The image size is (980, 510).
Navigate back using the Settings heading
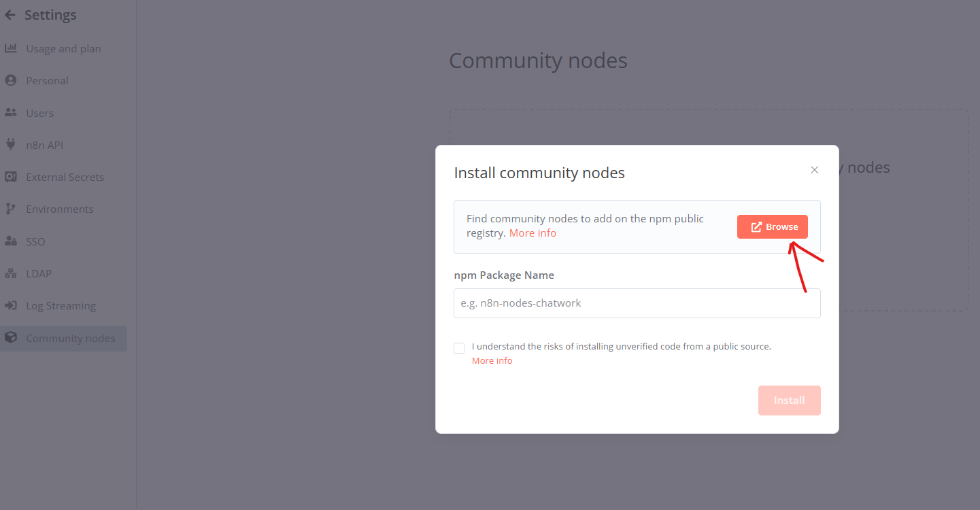click(52, 14)
